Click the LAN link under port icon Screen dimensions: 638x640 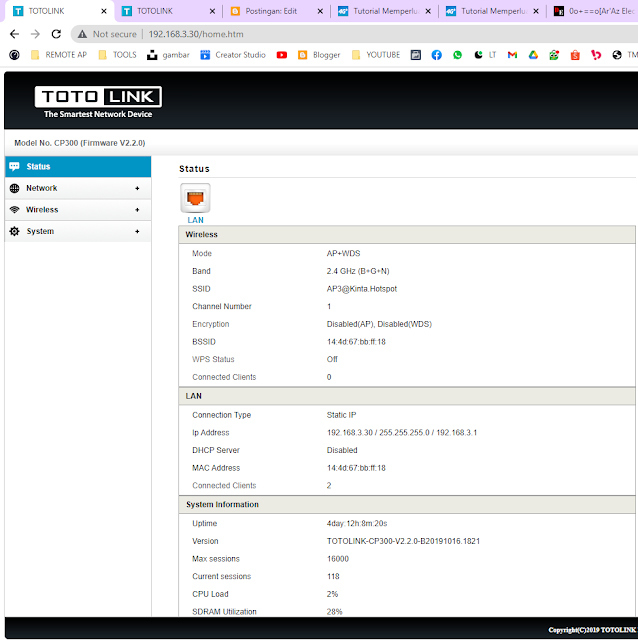click(x=195, y=220)
